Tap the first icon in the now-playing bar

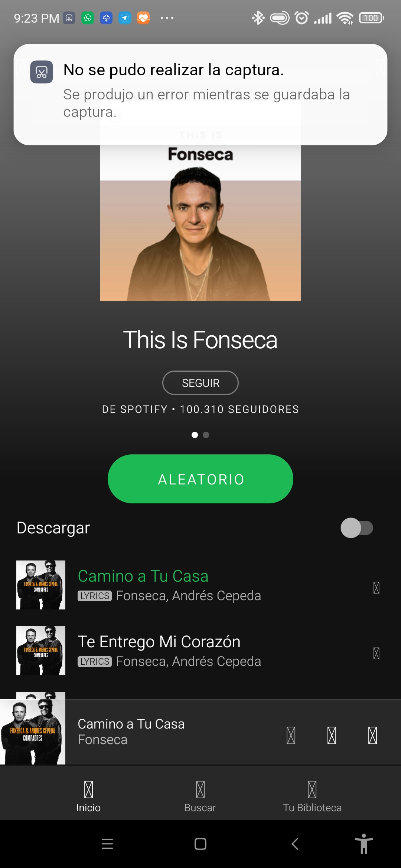tap(291, 735)
